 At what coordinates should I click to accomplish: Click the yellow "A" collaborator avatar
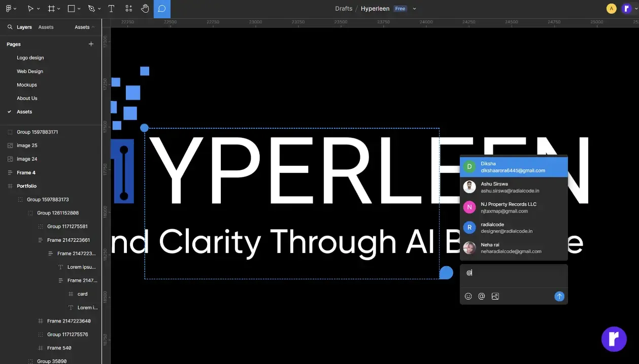point(612,9)
